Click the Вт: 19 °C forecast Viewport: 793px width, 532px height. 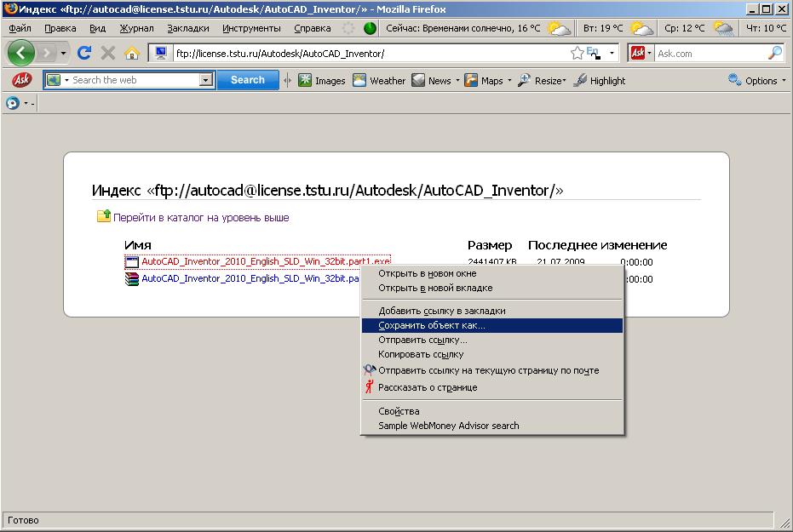tap(603, 28)
